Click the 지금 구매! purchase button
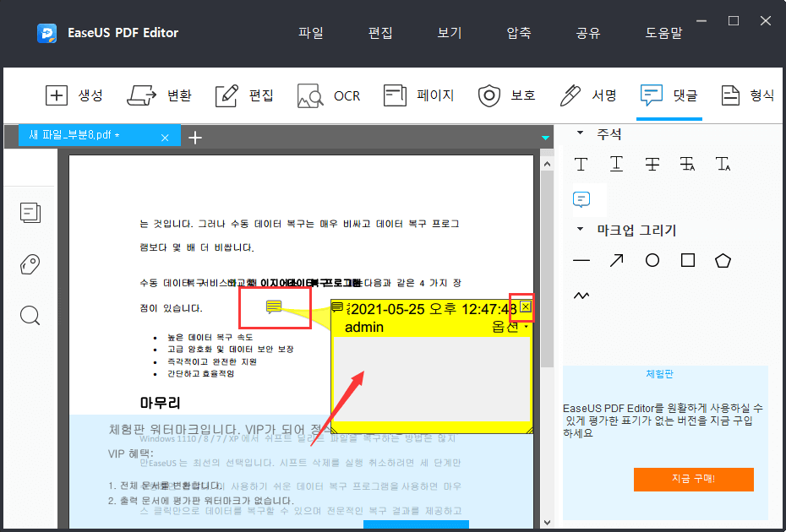 pyautogui.click(x=693, y=480)
